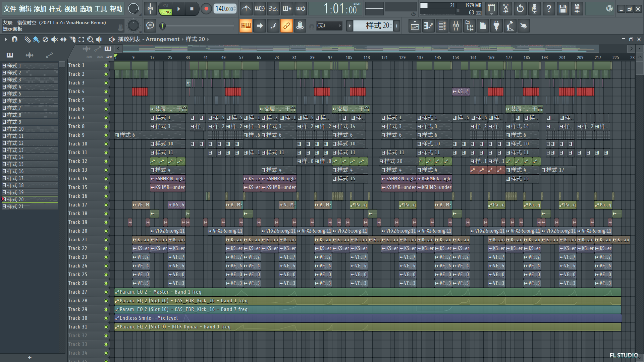Select the delete tool in playlist
The height and width of the screenshot is (362, 644).
coord(45,40)
